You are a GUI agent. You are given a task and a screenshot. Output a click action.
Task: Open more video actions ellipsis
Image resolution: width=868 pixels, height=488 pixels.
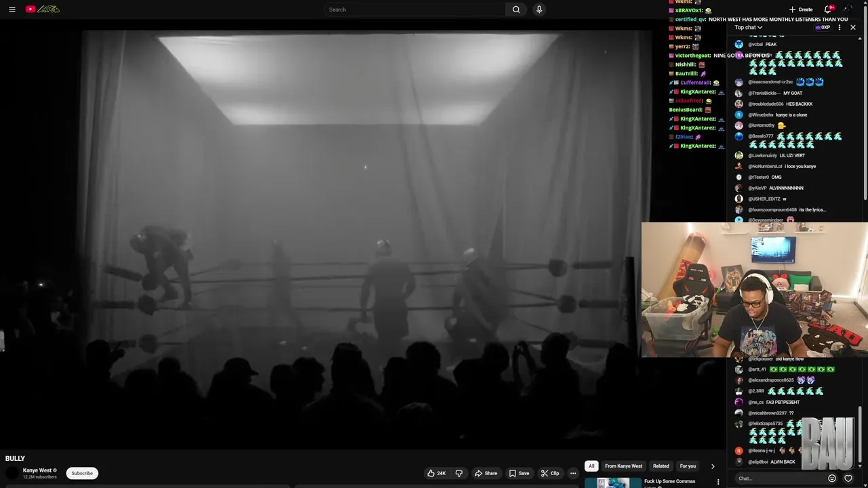point(573,473)
